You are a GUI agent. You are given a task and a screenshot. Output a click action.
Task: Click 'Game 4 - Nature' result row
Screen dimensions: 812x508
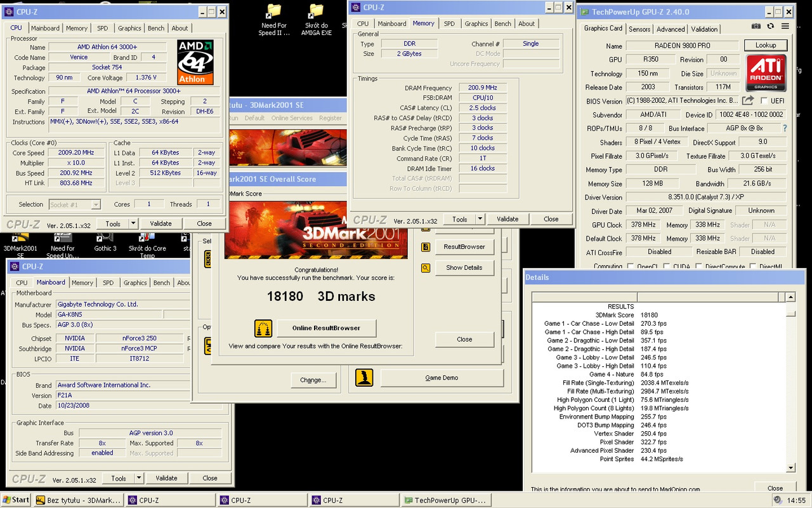point(627,375)
